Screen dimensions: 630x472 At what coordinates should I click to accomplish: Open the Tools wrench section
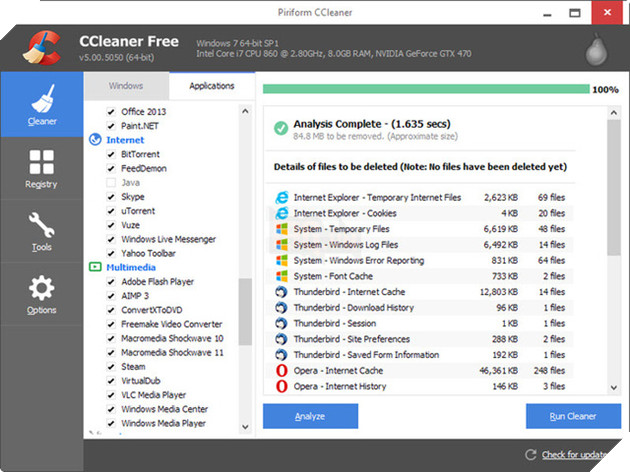point(41,232)
